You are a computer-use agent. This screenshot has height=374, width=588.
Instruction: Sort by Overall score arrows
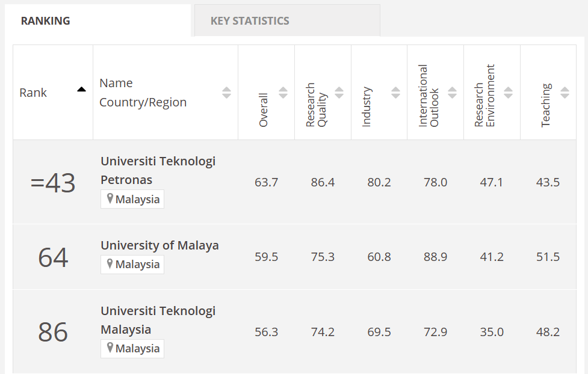click(283, 93)
